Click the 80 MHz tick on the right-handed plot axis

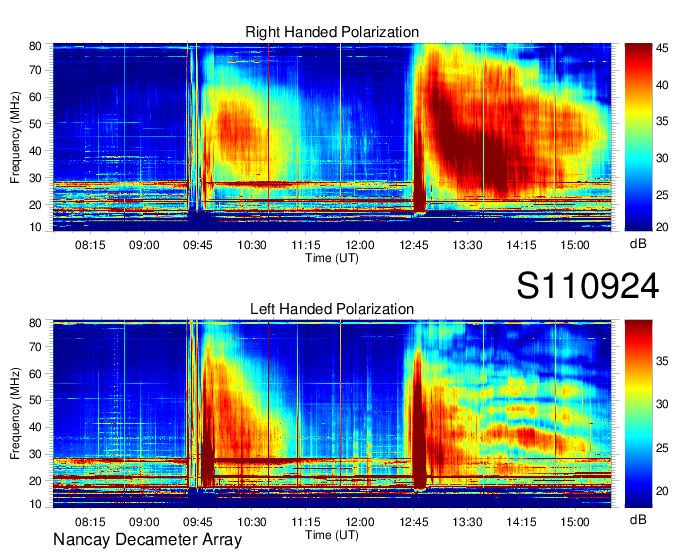(35, 46)
